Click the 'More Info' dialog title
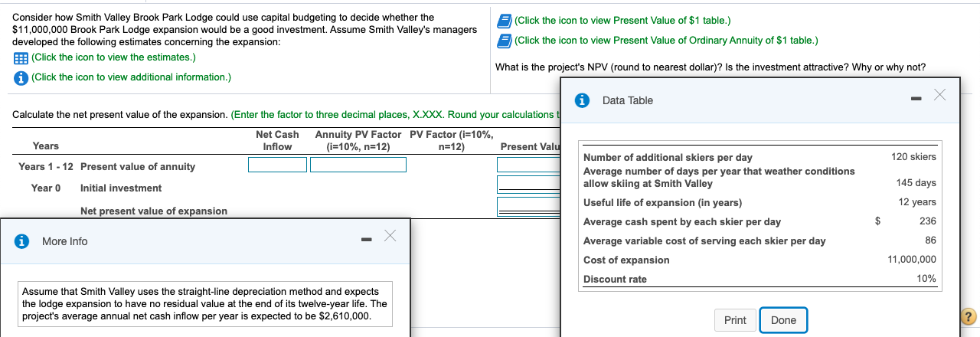 [x=65, y=241]
